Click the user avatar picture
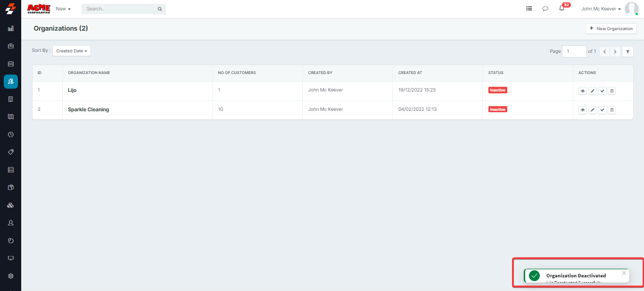The height and width of the screenshot is (291, 644). [x=631, y=8]
